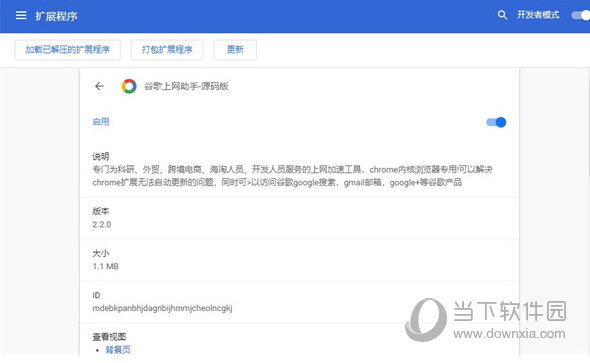590x363 pixels.
Task: Click the 版本 label
Action: (x=101, y=211)
